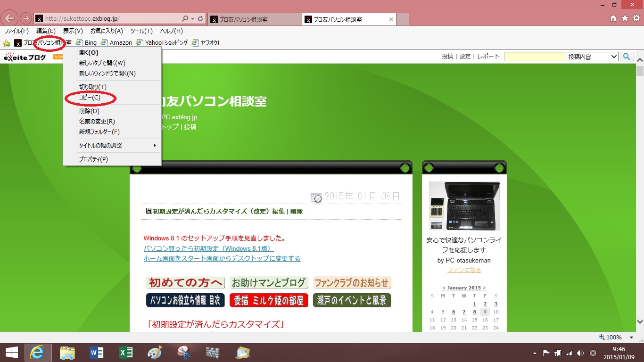
Task: Choose 新しいウィンドウで開く(N) in context menu
Action: tap(112, 74)
